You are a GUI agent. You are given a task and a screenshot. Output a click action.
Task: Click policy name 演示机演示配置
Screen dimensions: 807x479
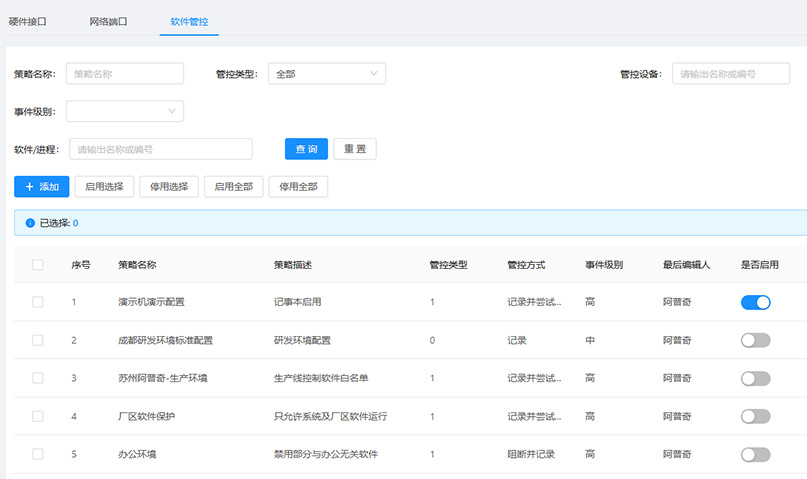click(151, 302)
